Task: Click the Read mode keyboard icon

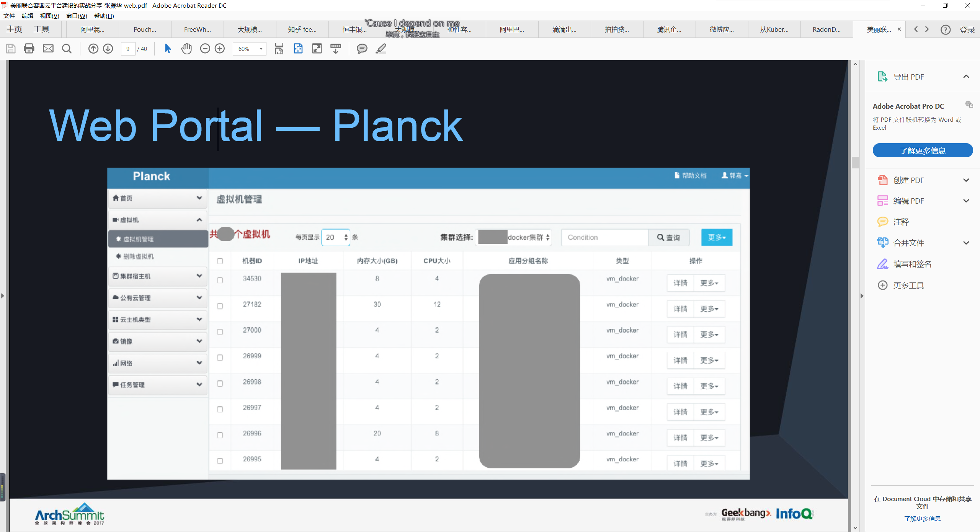Action: point(336,49)
